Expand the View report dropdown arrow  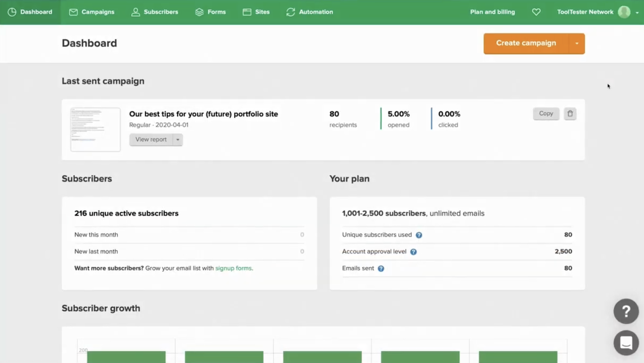[x=178, y=140]
